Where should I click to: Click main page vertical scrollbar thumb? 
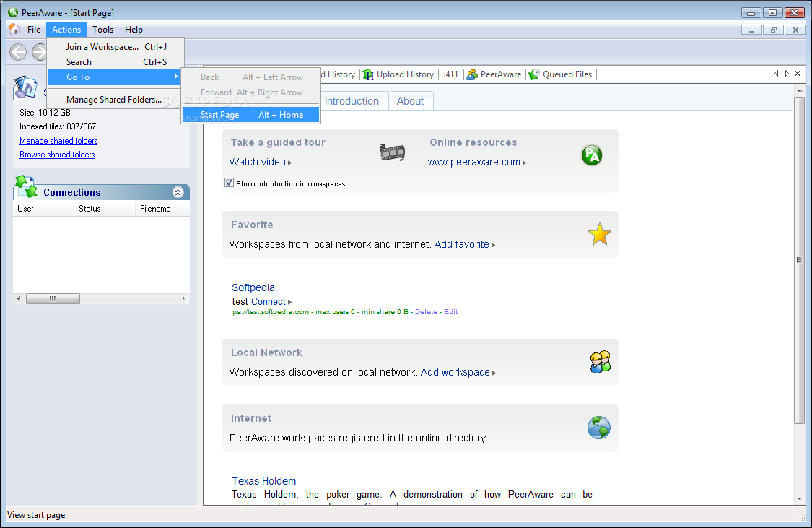point(799,260)
